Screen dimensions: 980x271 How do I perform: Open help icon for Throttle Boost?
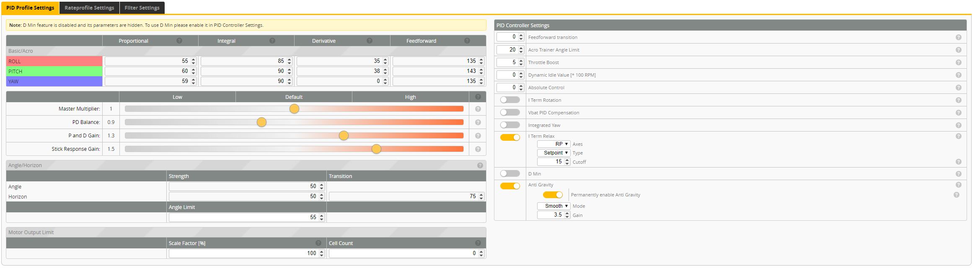(958, 62)
